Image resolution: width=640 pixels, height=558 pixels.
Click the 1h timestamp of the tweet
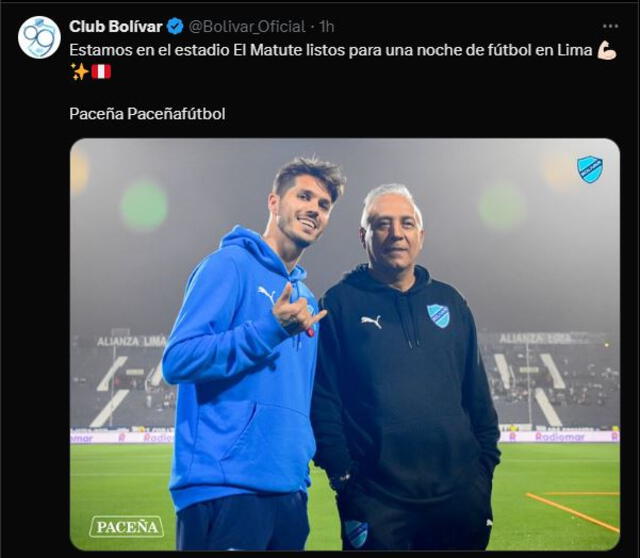click(326, 27)
